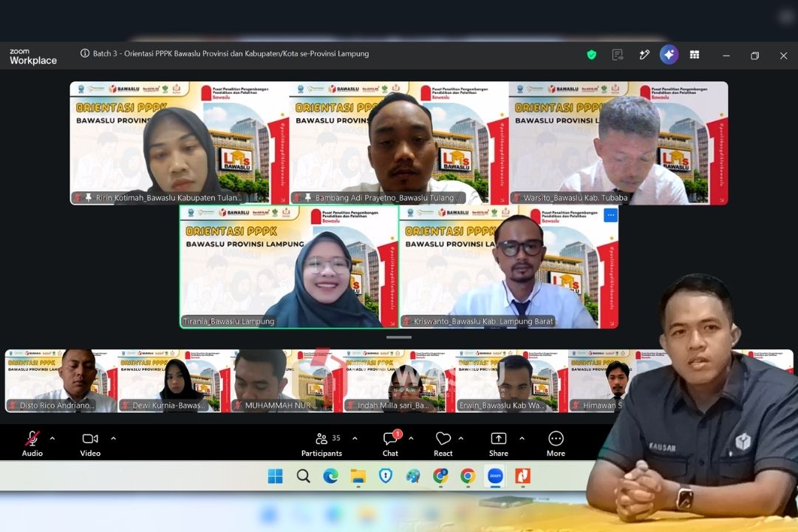Select Disto Rico Andriano's video thumbnail
798x532 pixels.
coord(61,381)
